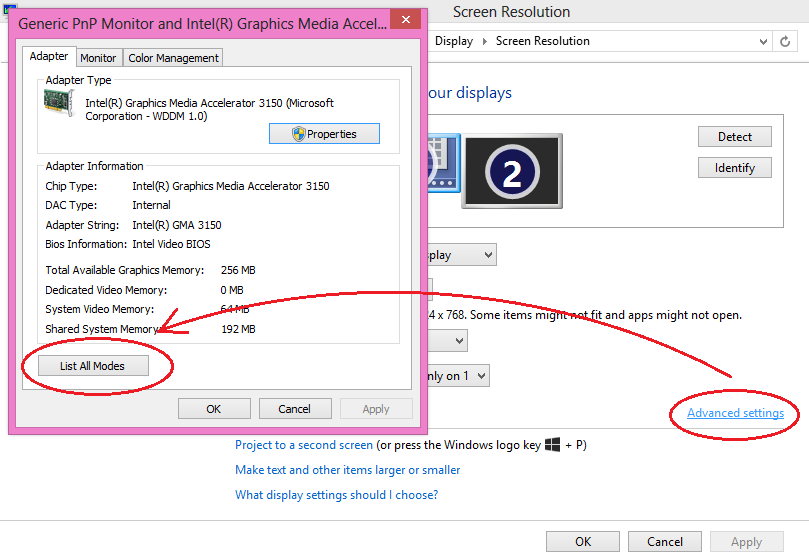
Task: Switch to the Monitor tab
Action: (98, 58)
